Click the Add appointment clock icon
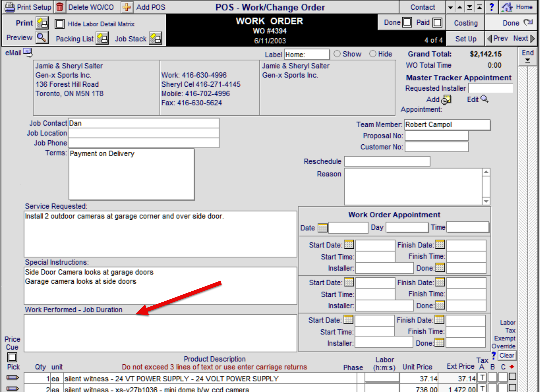 (446, 100)
